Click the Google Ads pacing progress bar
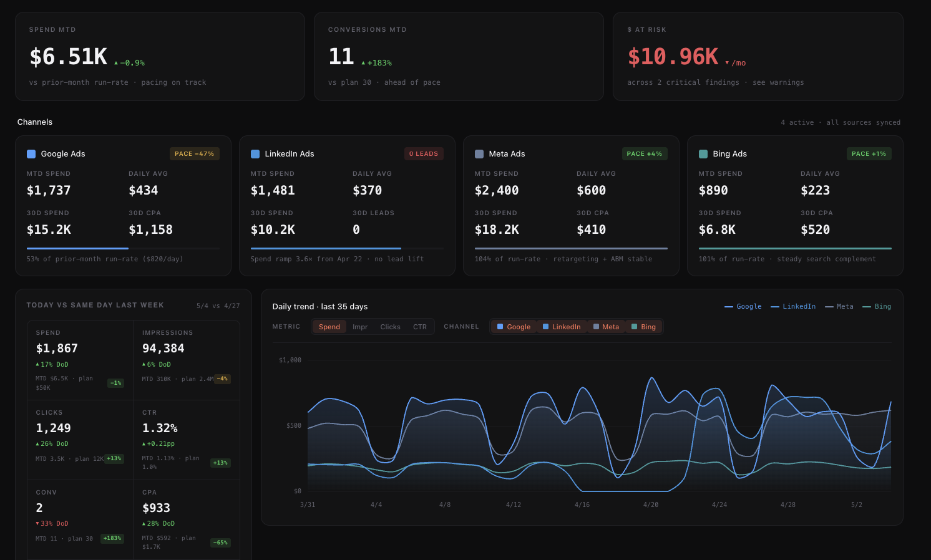The width and height of the screenshot is (931, 560). coord(123,248)
